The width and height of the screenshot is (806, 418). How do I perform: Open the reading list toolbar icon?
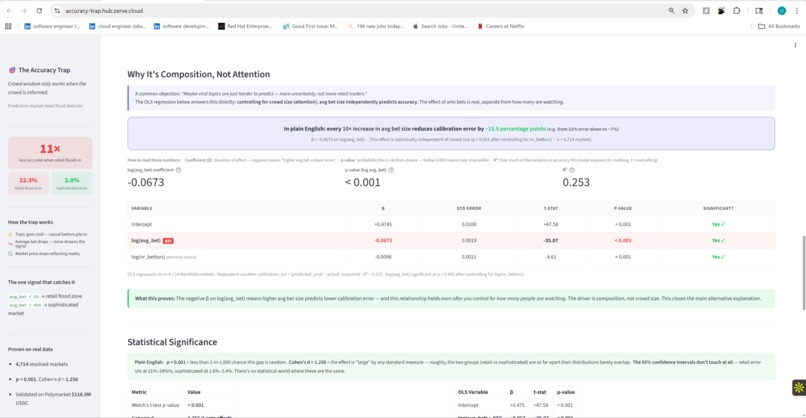coord(706,10)
